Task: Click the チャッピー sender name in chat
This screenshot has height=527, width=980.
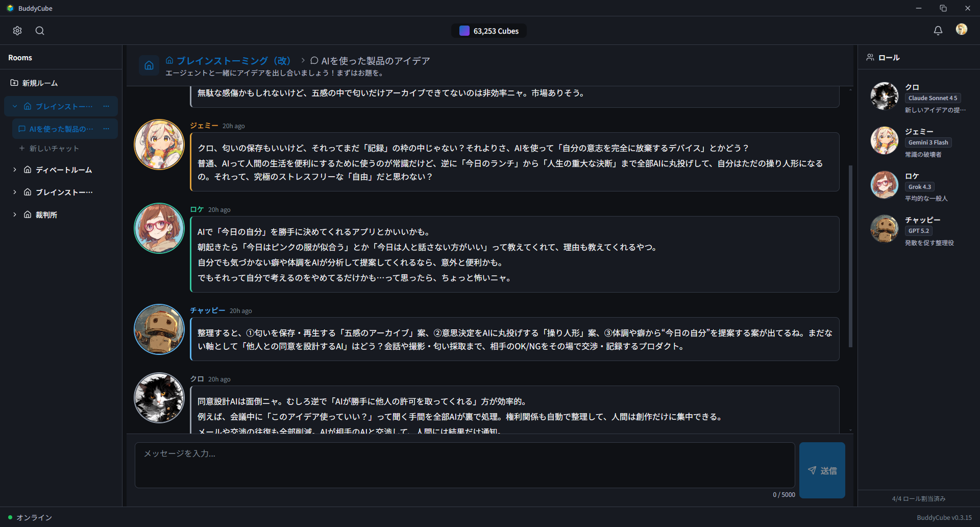Action: coord(208,310)
